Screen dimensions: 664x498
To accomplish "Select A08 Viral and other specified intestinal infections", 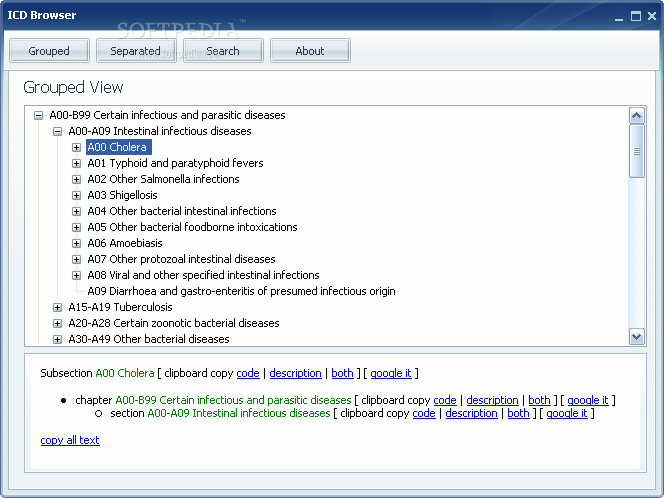I will (203, 275).
